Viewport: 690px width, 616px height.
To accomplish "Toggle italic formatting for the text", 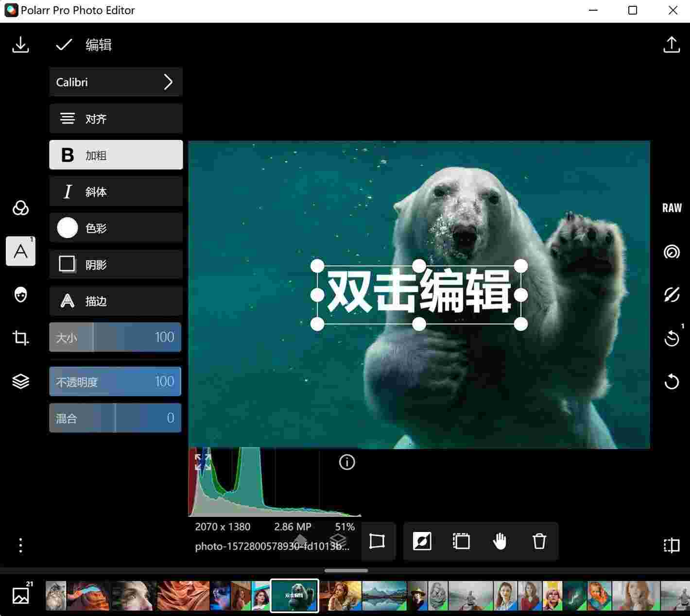I will (116, 191).
